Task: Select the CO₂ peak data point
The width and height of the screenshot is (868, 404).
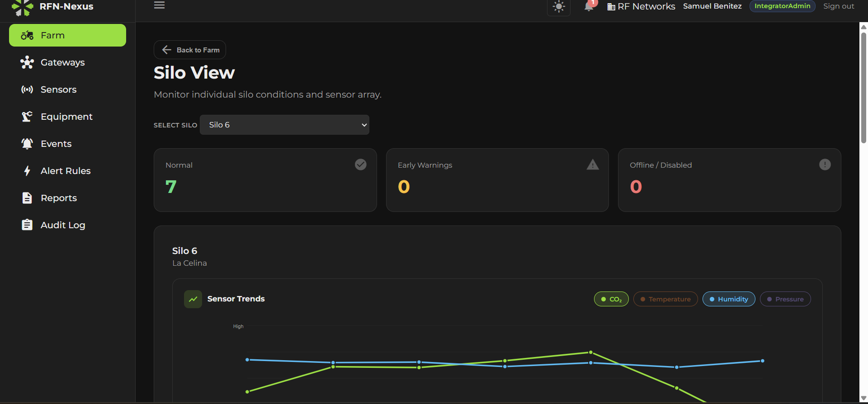Action: (x=590, y=352)
